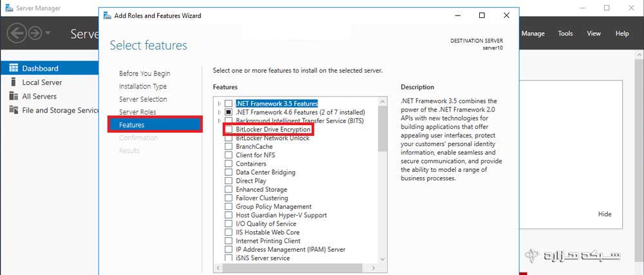The width and height of the screenshot is (644, 275).
Task: Maximize the Add Roles and Features Wizard
Action: (482, 15)
